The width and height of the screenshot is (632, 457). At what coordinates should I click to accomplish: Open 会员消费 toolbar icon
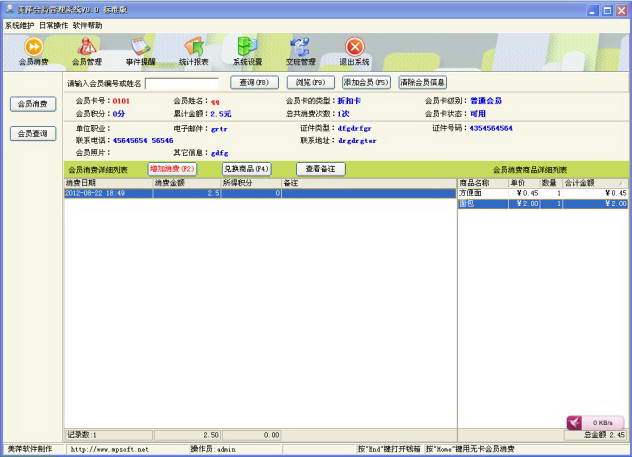[34, 52]
